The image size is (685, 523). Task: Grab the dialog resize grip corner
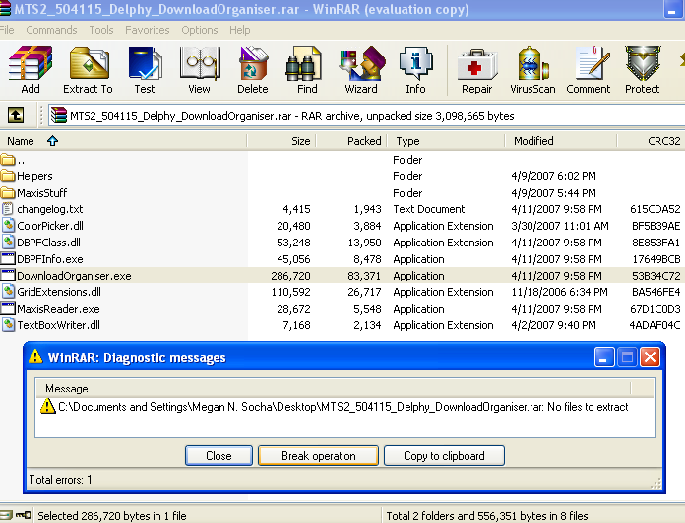tap(656, 483)
